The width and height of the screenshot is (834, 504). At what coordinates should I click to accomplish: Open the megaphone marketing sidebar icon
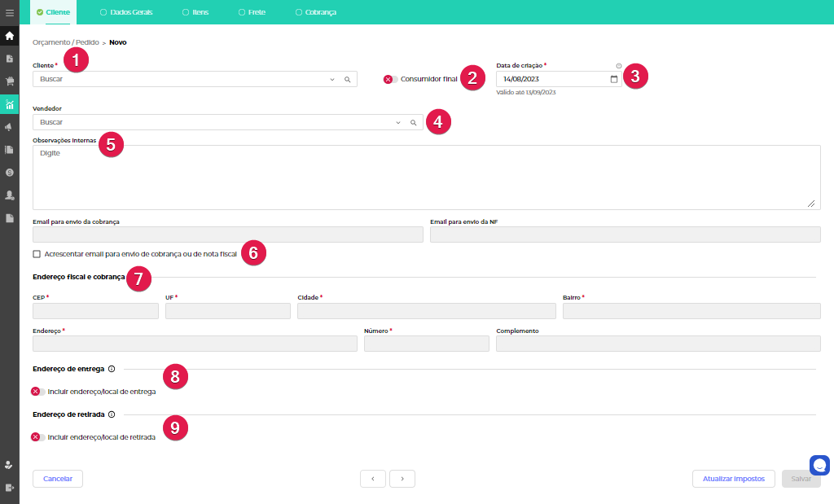click(x=10, y=127)
